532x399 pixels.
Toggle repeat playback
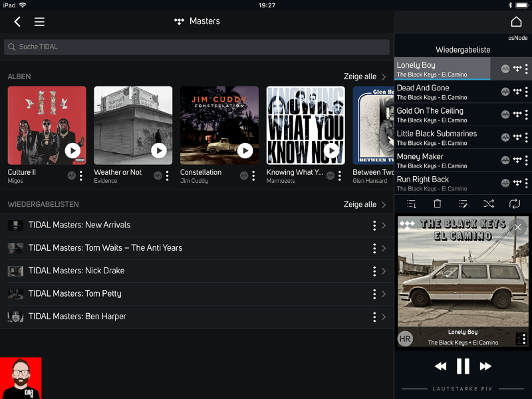pyautogui.click(x=514, y=203)
